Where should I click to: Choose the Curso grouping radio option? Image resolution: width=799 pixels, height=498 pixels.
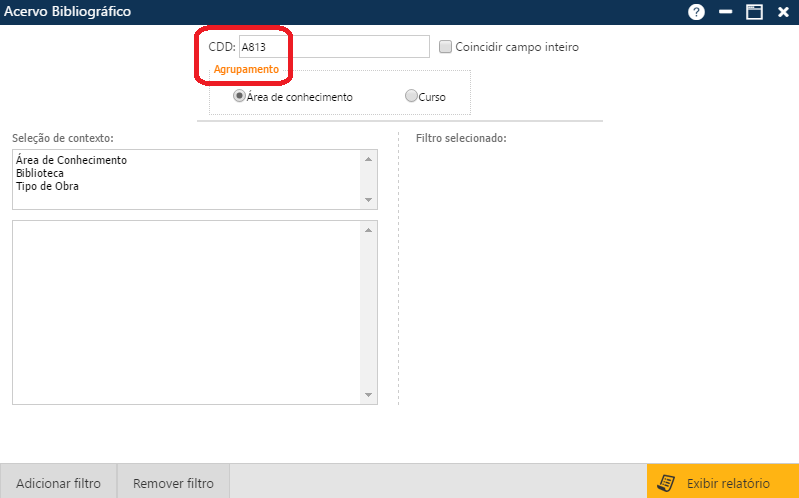tap(411, 97)
